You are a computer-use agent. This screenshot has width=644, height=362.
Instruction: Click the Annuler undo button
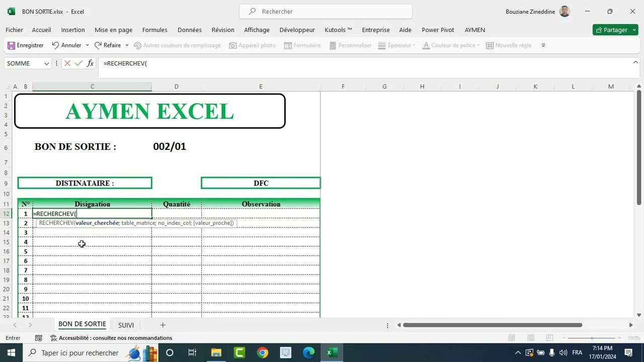click(66, 45)
